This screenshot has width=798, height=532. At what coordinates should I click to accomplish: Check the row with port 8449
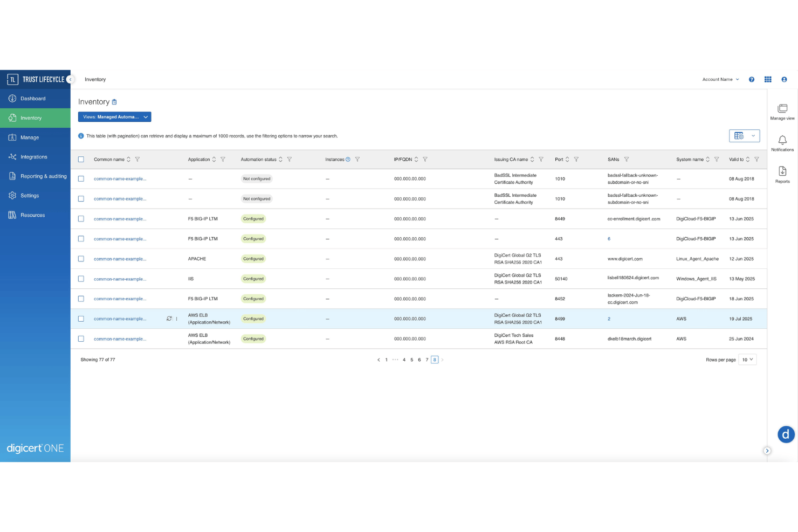click(81, 219)
